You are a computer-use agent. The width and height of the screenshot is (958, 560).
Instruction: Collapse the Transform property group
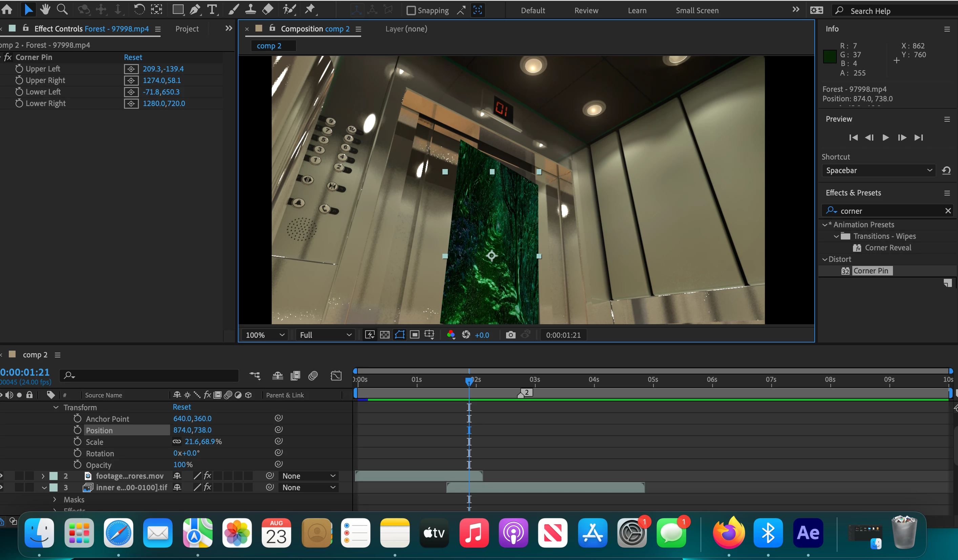[56, 407]
